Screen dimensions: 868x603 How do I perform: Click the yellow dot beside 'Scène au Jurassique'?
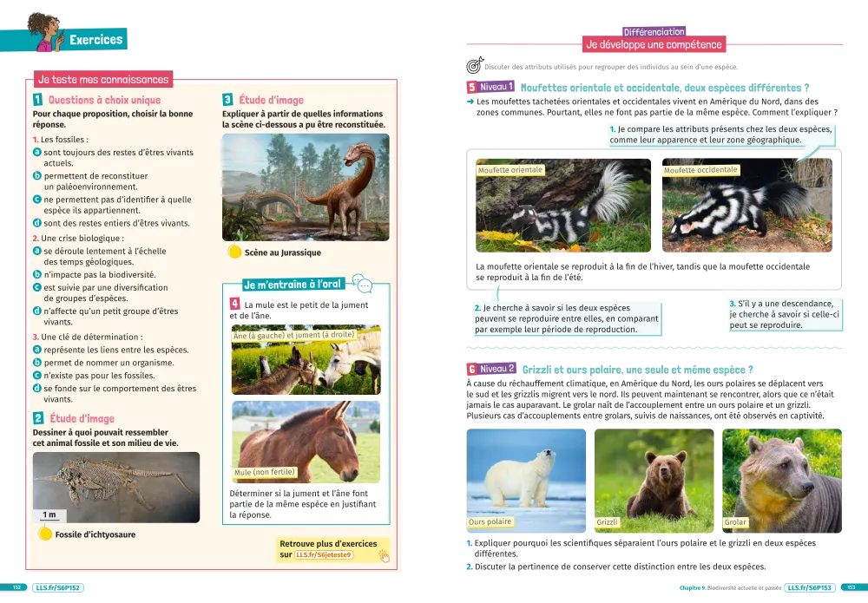point(233,252)
